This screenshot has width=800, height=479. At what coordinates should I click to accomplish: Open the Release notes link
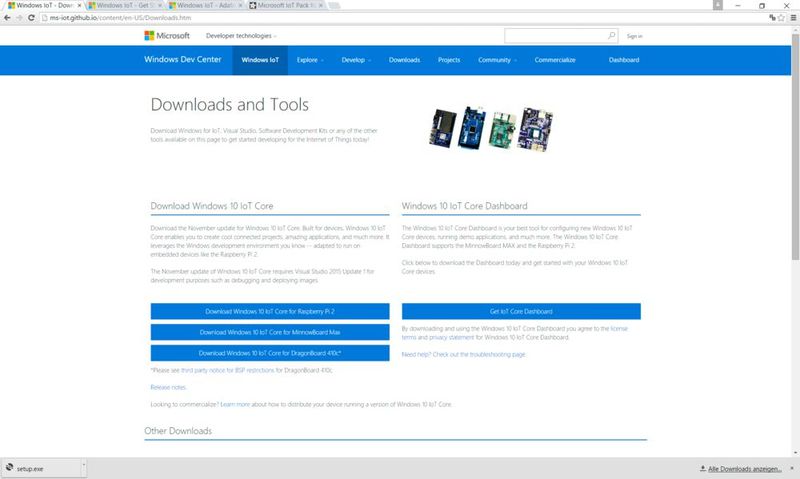pyautogui.click(x=168, y=387)
